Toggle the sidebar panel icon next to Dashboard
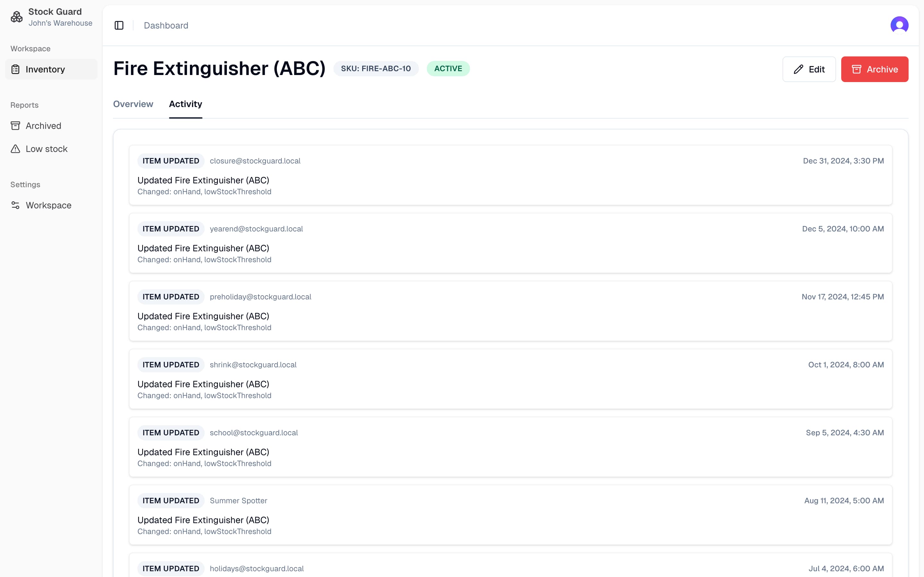This screenshot has height=577, width=924. [119, 25]
